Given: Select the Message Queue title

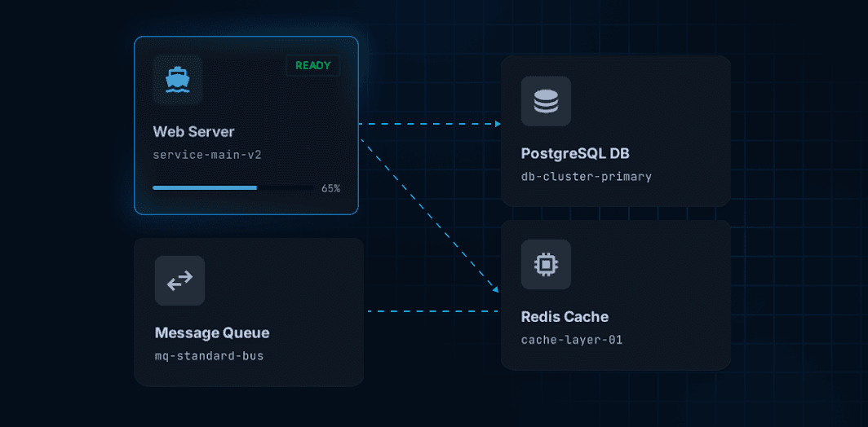Looking at the screenshot, I should tap(212, 333).
